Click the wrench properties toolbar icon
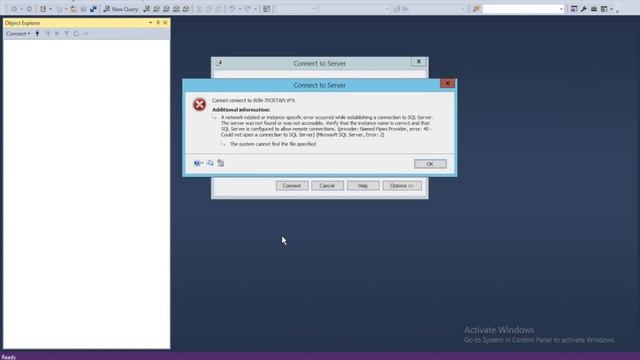Image resolution: width=640 pixels, height=360 pixels. click(x=584, y=9)
